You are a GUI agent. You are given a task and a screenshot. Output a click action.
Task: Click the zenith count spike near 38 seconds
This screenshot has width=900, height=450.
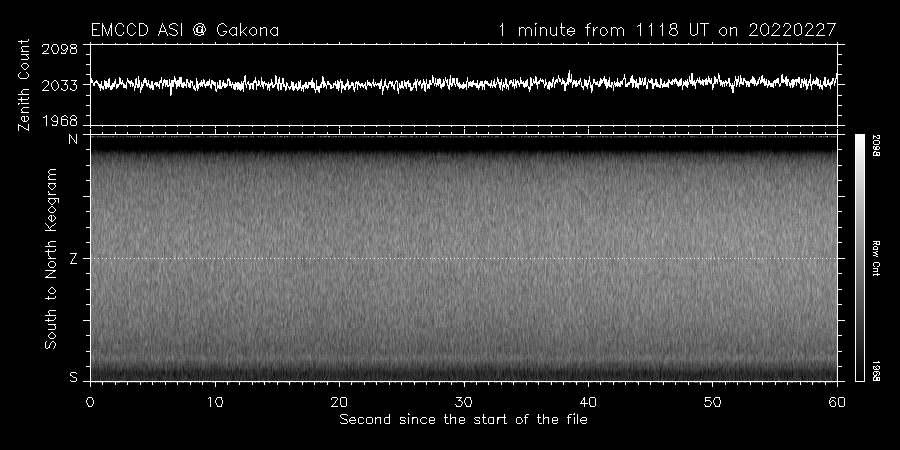tap(569, 75)
